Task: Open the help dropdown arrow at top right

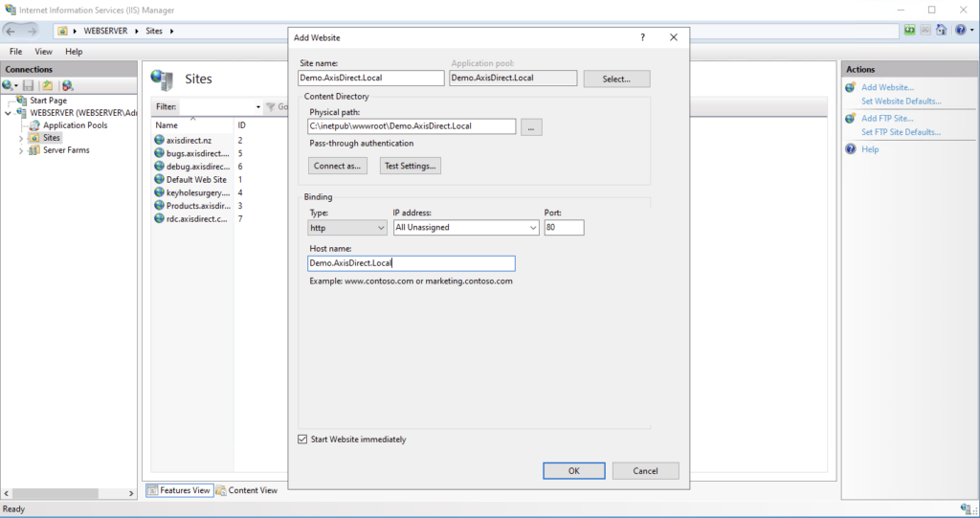Action: tap(972, 30)
